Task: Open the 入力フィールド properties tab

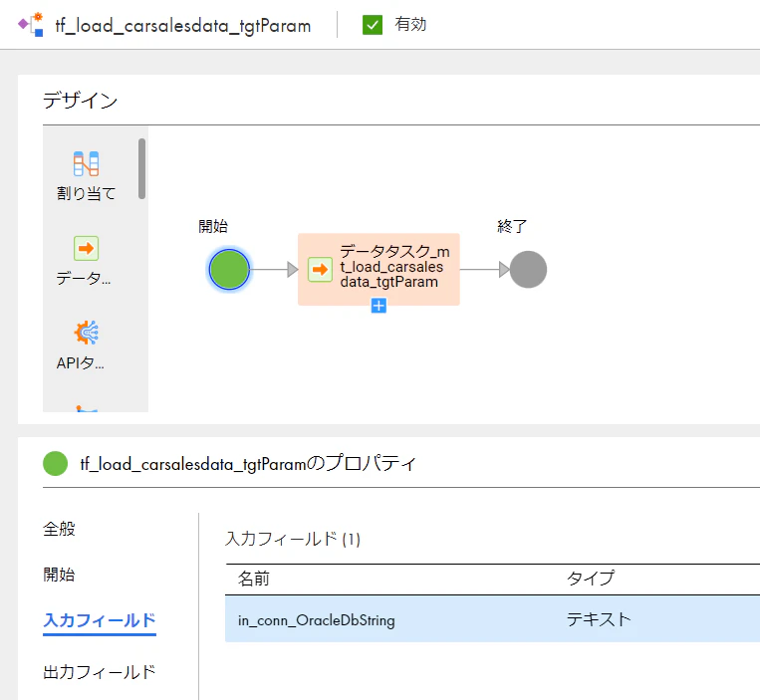Action: point(100,620)
